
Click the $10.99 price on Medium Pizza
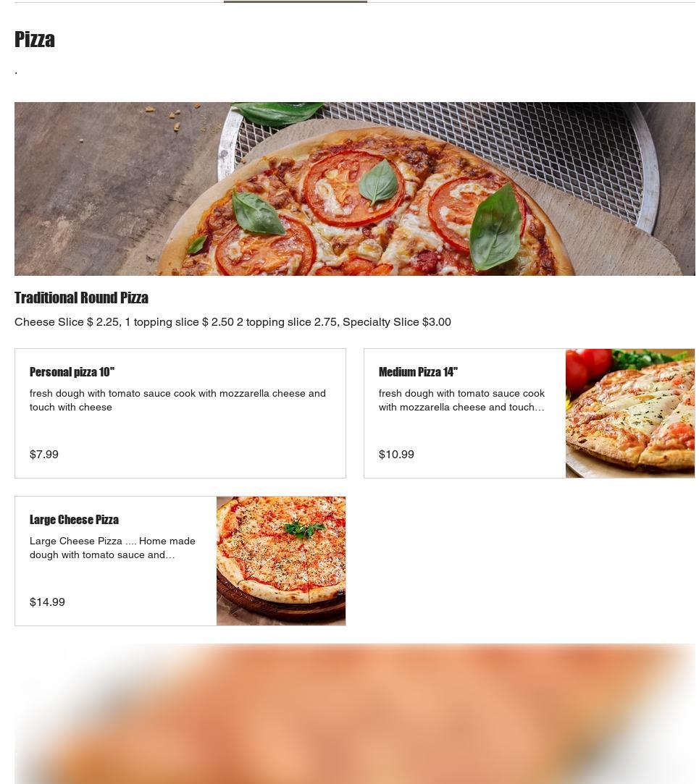tap(396, 454)
